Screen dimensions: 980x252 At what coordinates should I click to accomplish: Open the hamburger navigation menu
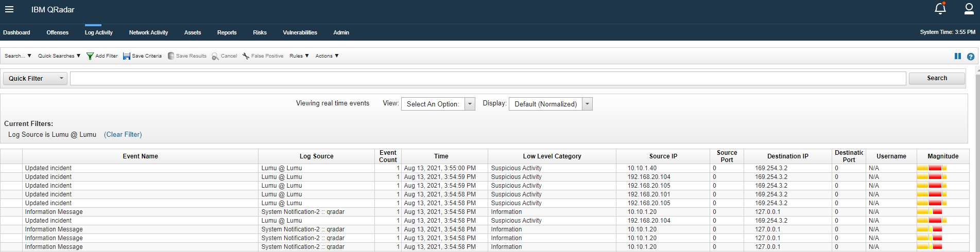9,9
